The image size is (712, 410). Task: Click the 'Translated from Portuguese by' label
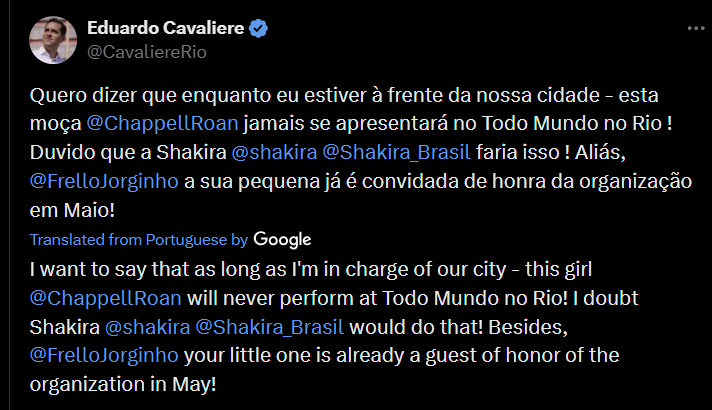tap(139, 240)
